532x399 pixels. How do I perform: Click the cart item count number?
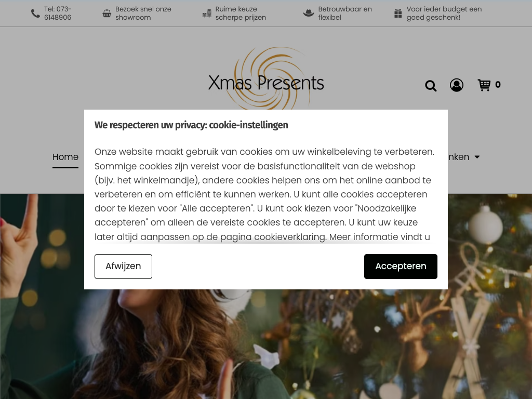pos(498,85)
